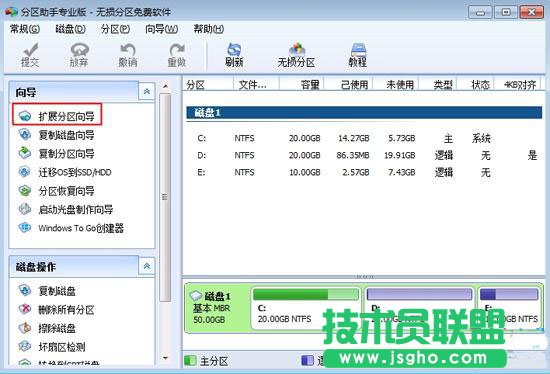Viewport: 550px width, 374px height.
Task: Click the 分区恢复向导 icon
Action: pos(25,191)
